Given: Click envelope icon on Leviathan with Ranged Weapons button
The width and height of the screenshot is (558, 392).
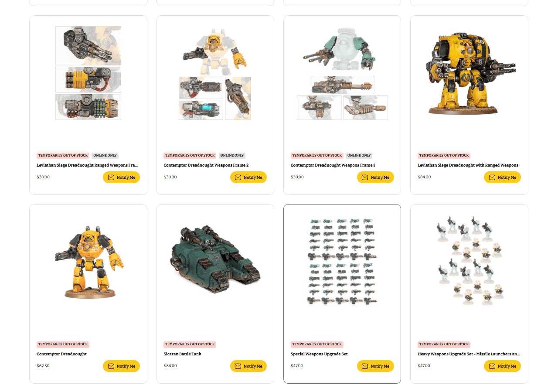Looking at the screenshot, I should (x=492, y=177).
